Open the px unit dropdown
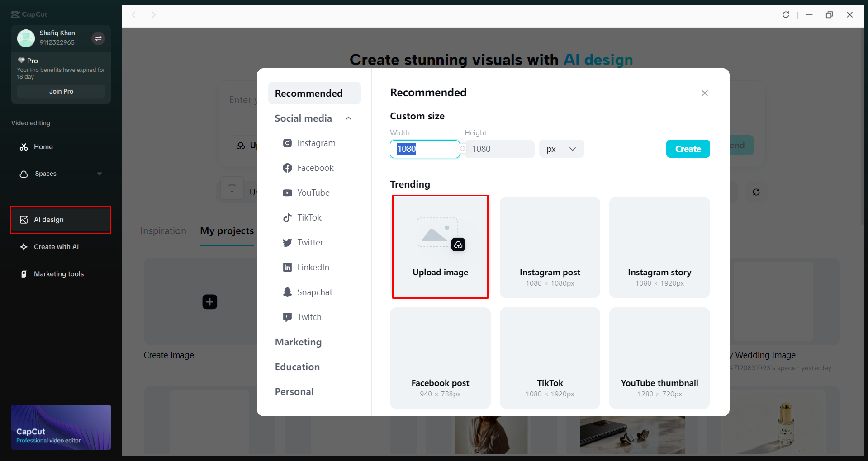This screenshot has height=461, width=868. coord(561,149)
